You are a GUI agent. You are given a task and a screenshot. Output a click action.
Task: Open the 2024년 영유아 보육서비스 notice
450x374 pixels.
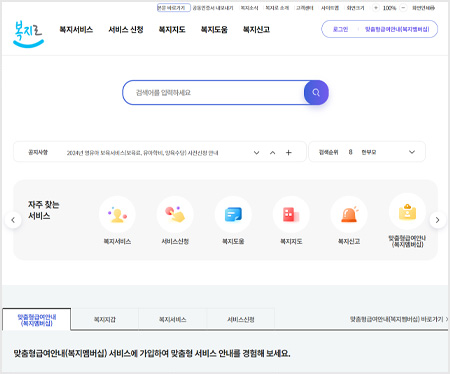142,153
